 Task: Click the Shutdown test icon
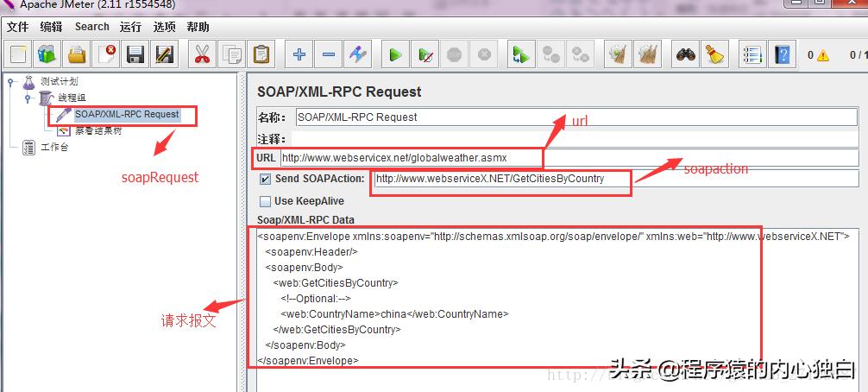(484, 54)
